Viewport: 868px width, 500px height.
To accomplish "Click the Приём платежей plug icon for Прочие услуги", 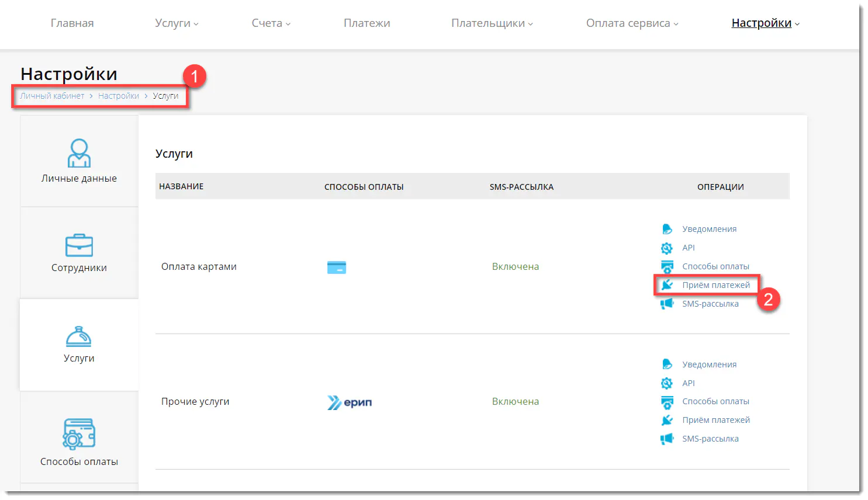I will (667, 420).
